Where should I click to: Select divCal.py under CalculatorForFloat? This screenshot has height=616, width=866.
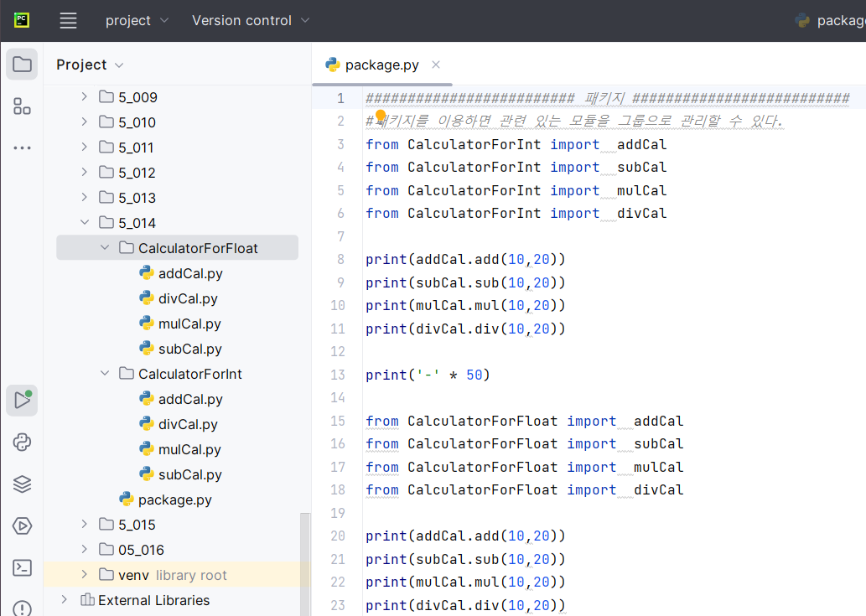[188, 298]
